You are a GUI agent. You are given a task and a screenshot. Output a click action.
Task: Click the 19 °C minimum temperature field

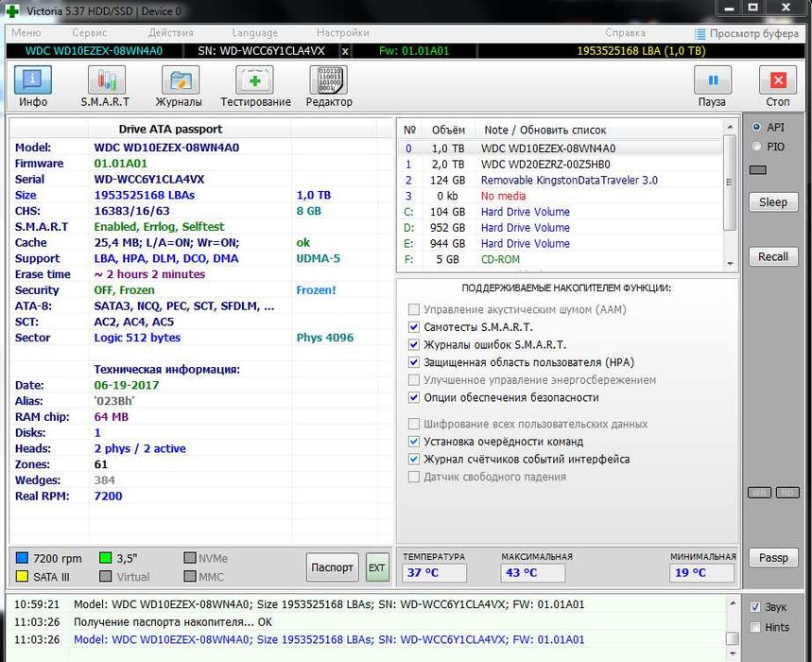(701, 572)
